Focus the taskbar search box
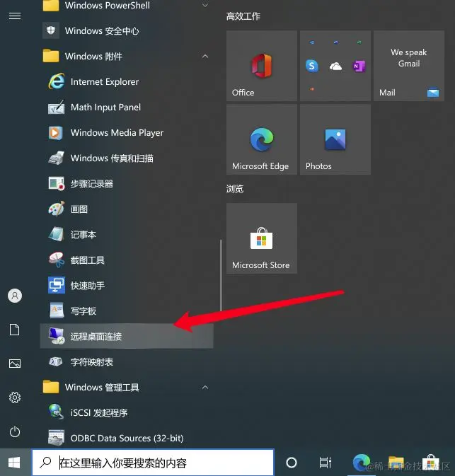 pyautogui.click(x=153, y=463)
